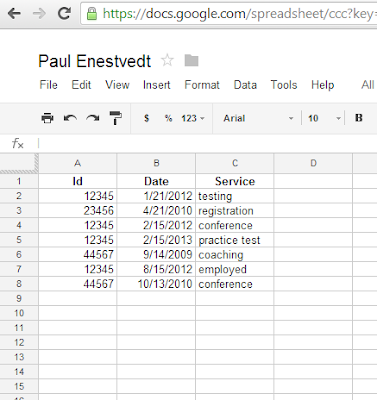This screenshot has height=400, width=377.
Task: Select row 9 header
Action: 19,298
